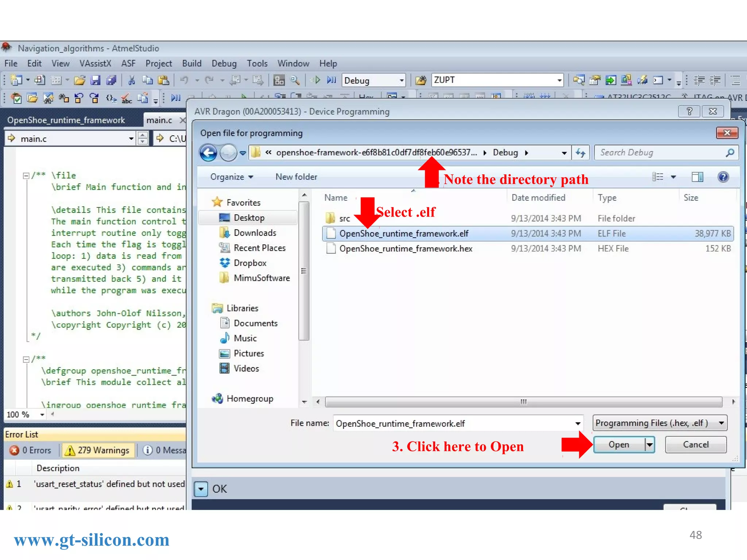Select Downloads in the navigation pane
This screenshot has height=560, width=747.
(x=255, y=233)
